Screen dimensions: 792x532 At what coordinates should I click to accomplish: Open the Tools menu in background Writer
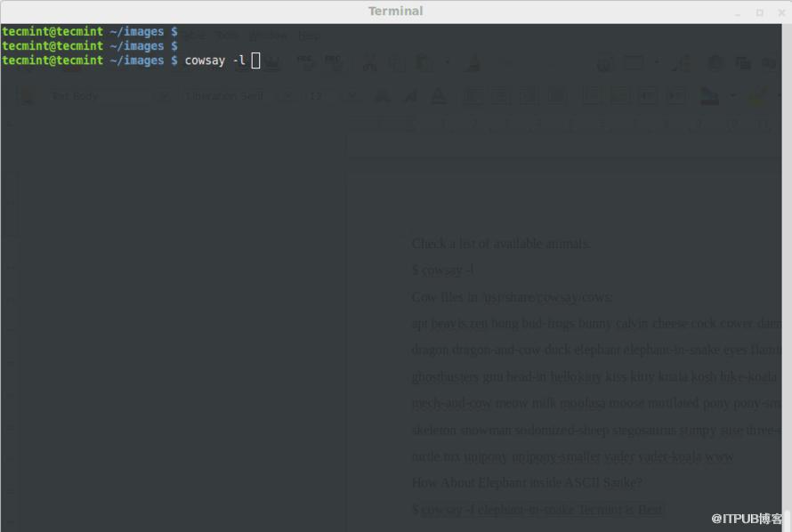226,36
